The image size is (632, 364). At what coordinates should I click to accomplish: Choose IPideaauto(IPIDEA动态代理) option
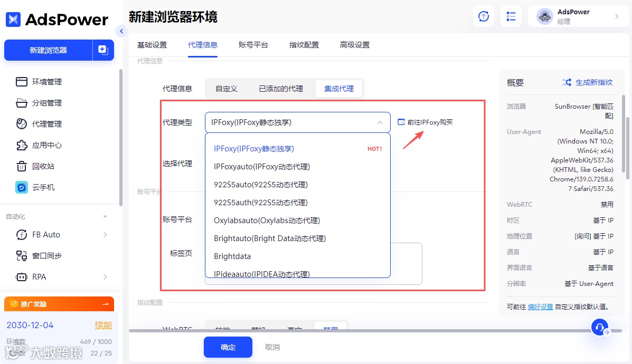pos(298,273)
